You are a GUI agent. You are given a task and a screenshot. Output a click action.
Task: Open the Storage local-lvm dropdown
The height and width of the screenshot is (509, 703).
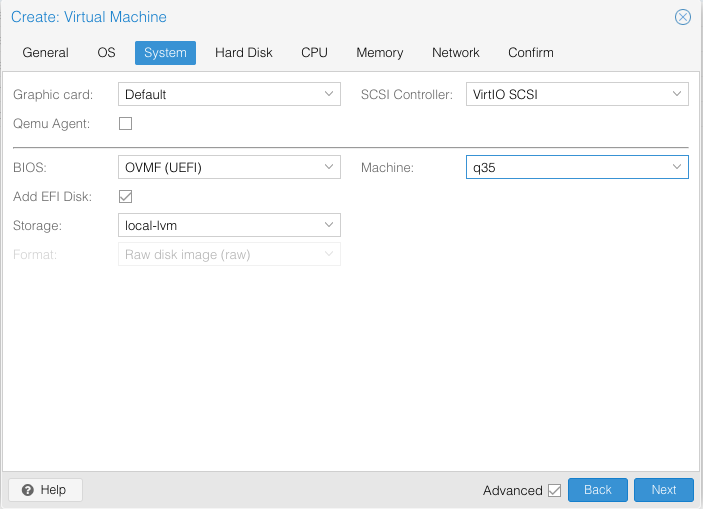[229, 225]
